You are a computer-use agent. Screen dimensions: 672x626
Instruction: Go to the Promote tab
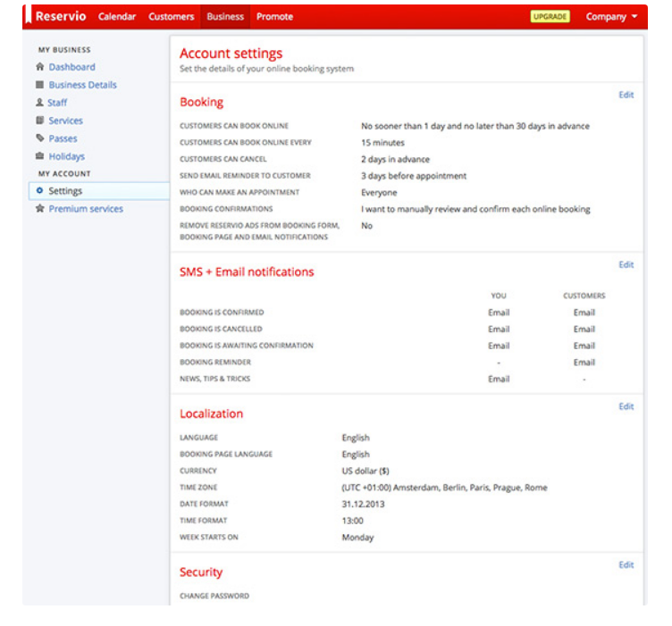coord(274,17)
